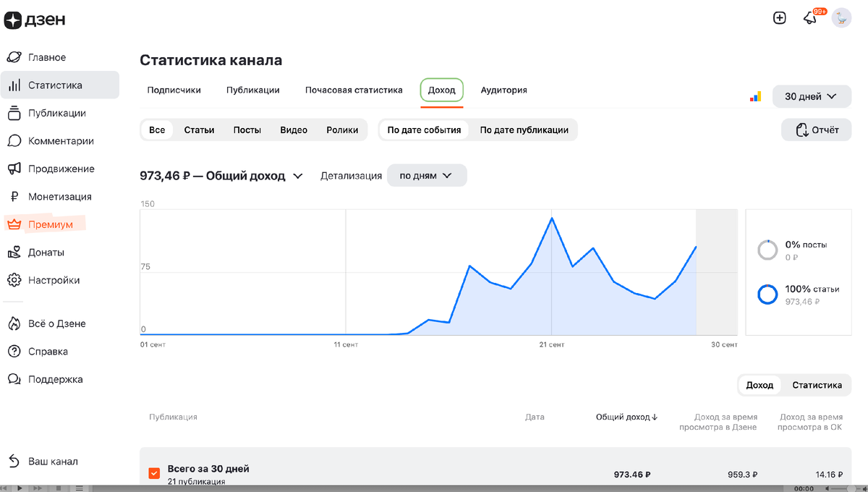This screenshot has height=492, width=868.
Task: Click the 30 сент axis label
Action: coord(724,344)
